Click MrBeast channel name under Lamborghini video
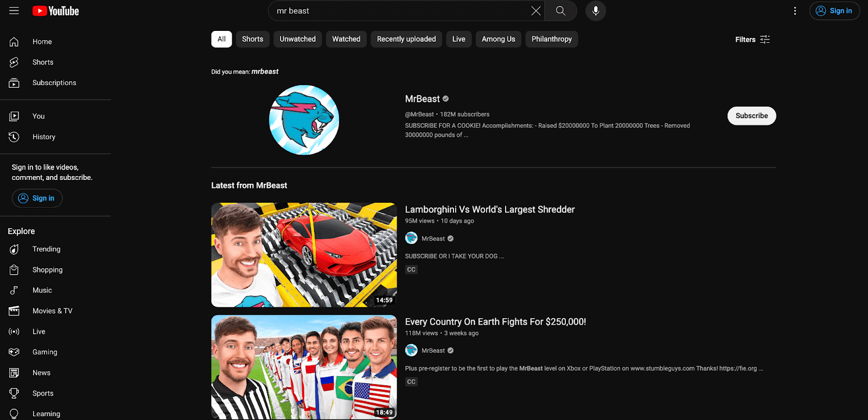This screenshot has width=868, height=420. 433,238
